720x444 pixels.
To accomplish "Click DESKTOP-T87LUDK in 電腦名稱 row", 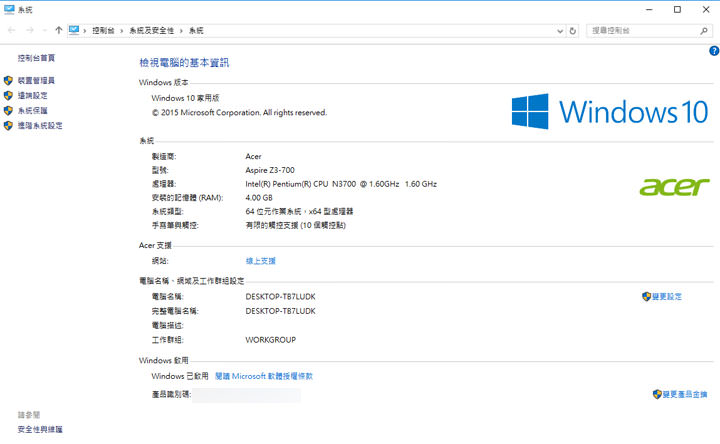I will point(281,297).
